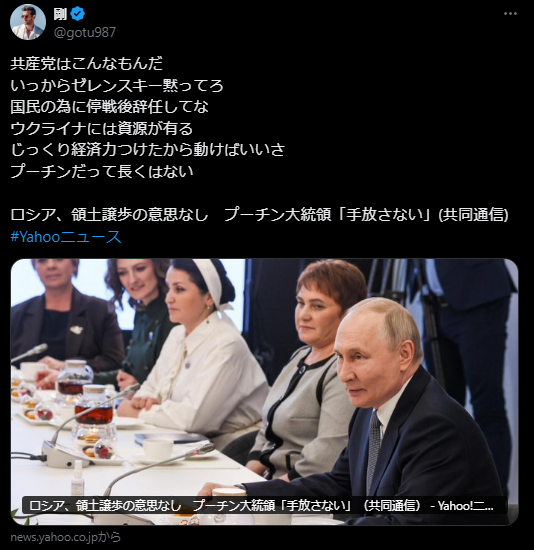This screenshot has width=534, height=550.
Task: Click the tweet line プーチンだって長くはない
Action: [x=102, y=172]
